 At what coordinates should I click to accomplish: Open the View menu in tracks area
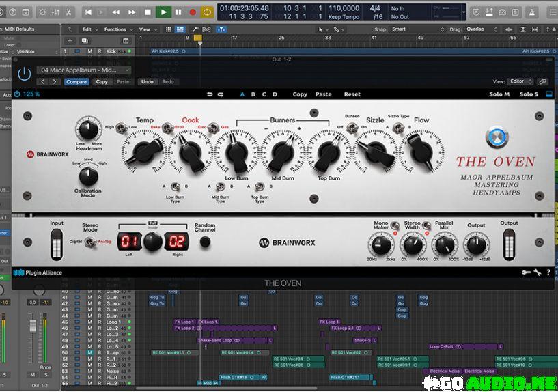tap(148, 29)
